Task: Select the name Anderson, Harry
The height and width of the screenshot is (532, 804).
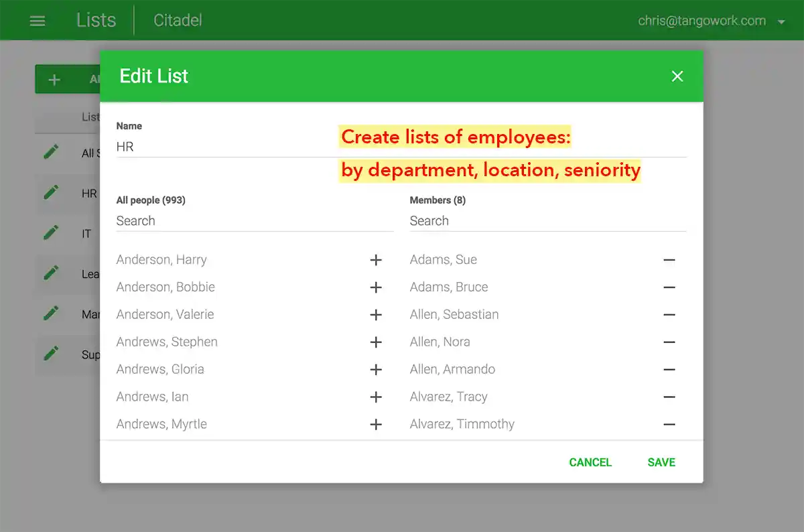Action: 161,260
